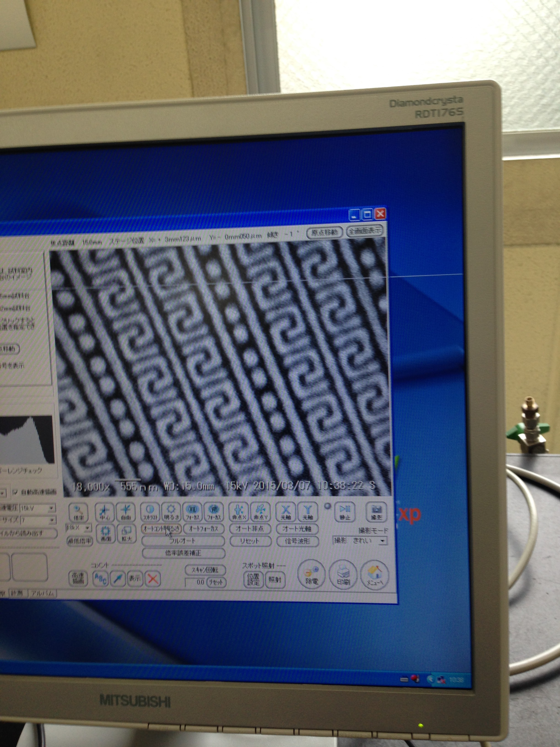Click the X= + 3mm123μm stage value
This screenshot has width=560, height=747.
click(x=175, y=239)
